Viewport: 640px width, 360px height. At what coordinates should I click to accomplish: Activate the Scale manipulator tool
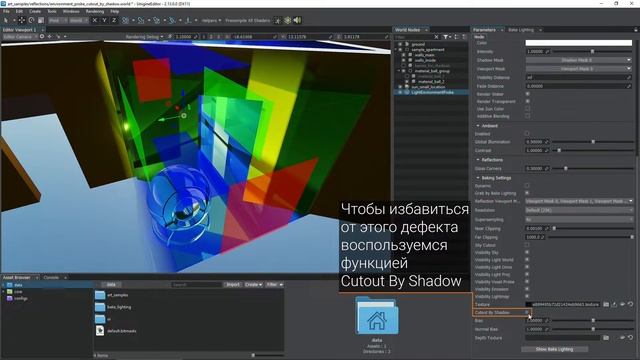[x=40, y=20]
